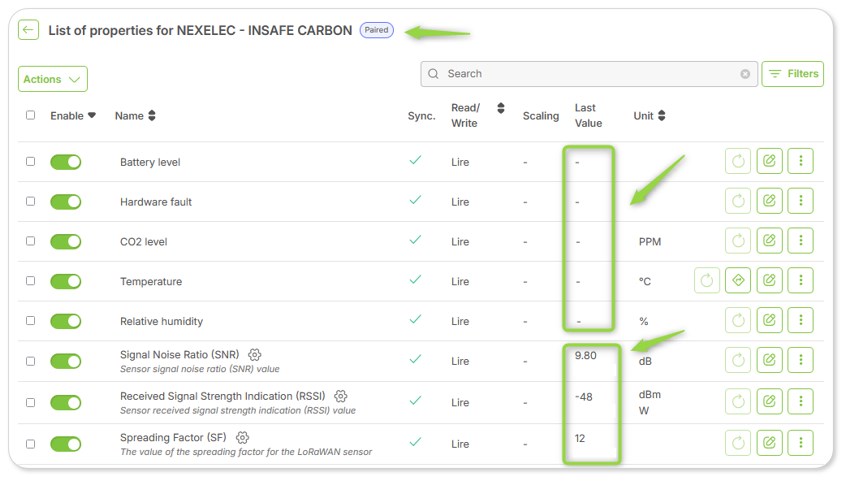Viewport: 845px width, 481px height.
Task: Check the Signal Noise Ratio row checkbox
Action: [31, 361]
